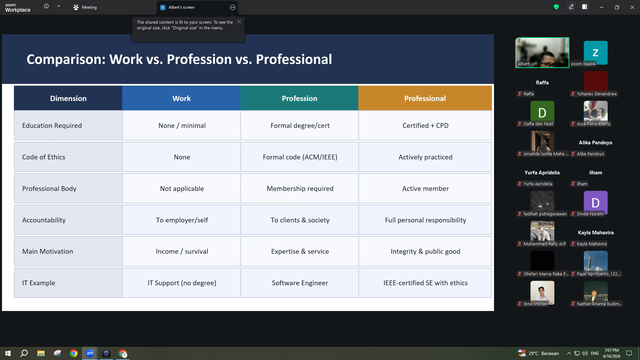Screen dimensions: 640x360
Task: Select the Dinda Nuraini participant tile
Action: 596,203
